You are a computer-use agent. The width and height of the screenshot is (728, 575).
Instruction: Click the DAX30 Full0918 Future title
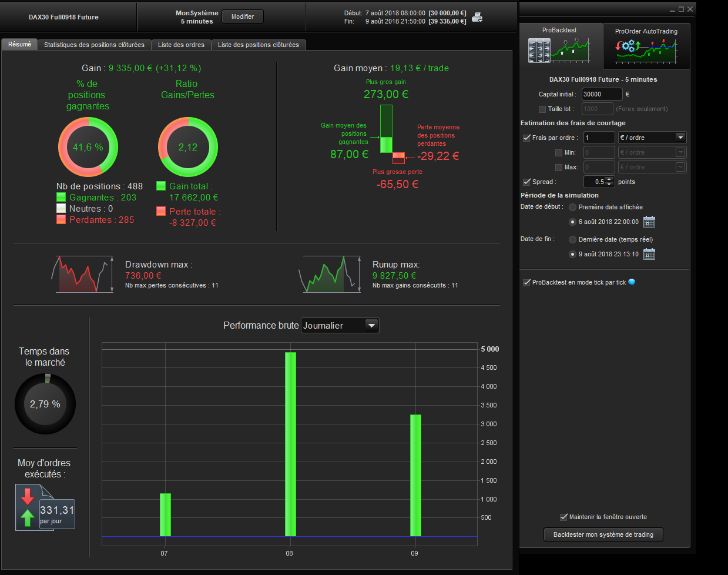coord(63,17)
